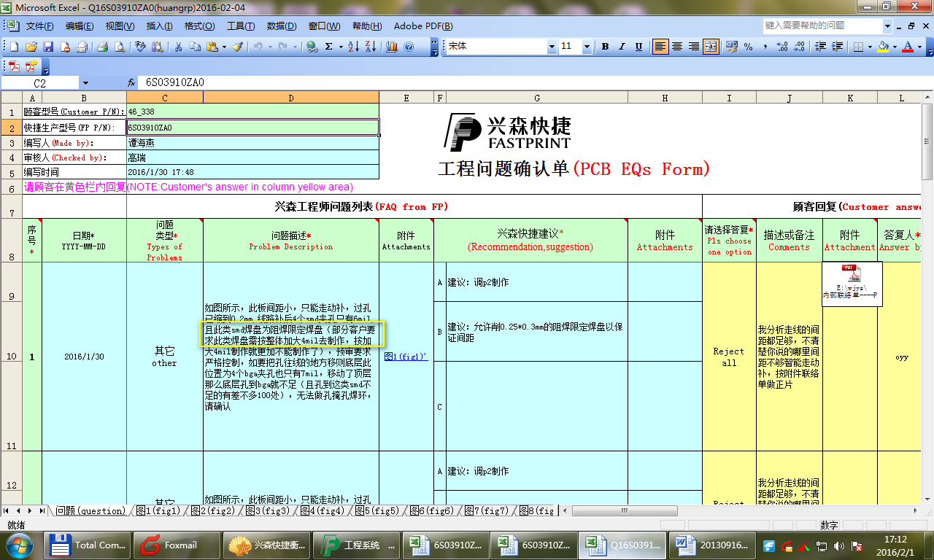This screenshot has width=934, height=560.
Task: Insert a hyperlink with the globe icon
Action: point(312,47)
